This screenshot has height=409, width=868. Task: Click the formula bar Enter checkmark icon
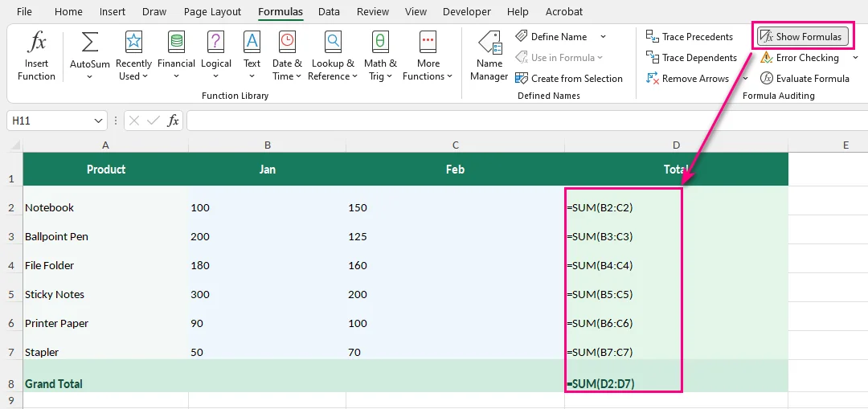[154, 120]
